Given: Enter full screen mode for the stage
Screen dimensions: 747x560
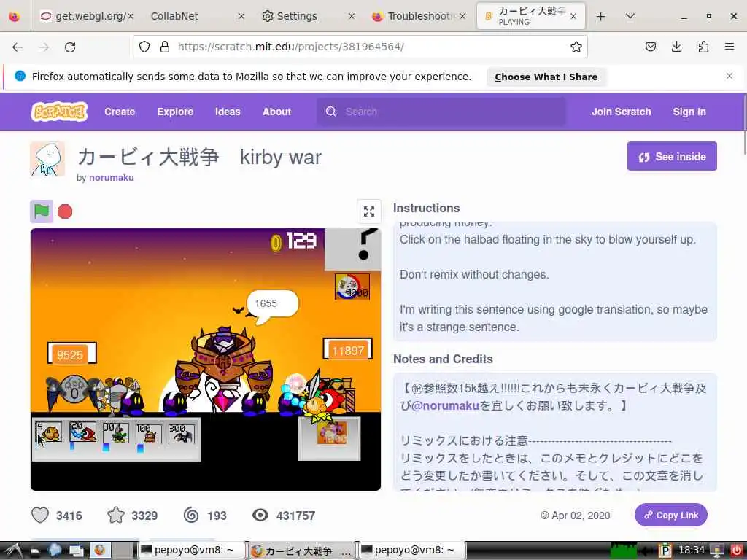Looking at the screenshot, I should 368,211.
